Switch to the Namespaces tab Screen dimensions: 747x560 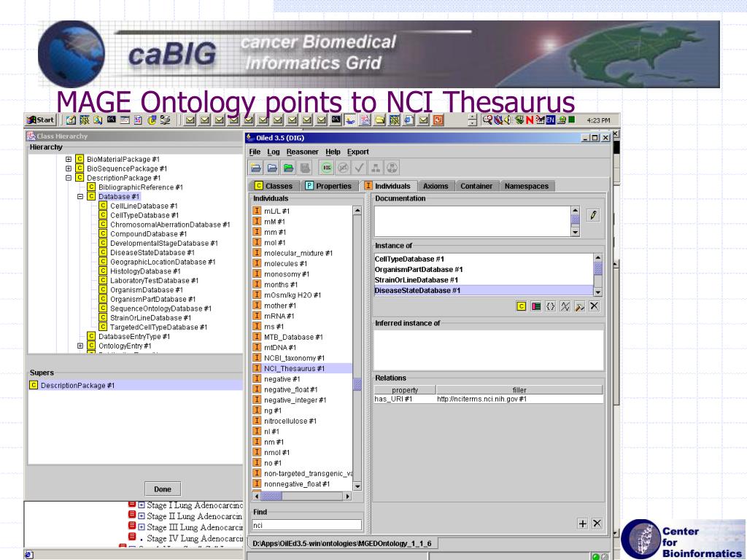527,186
